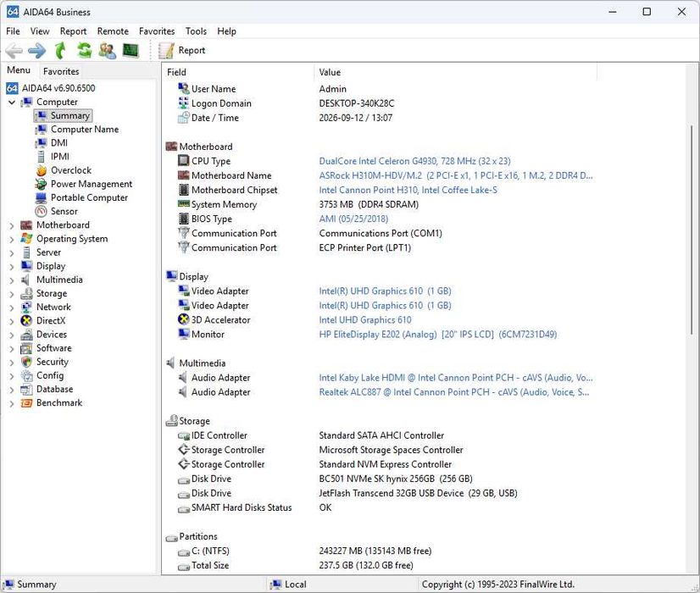This screenshot has width=700, height=593.
Task: Launch the Report wizard from the toolbar
Action: tap(181, 51)
